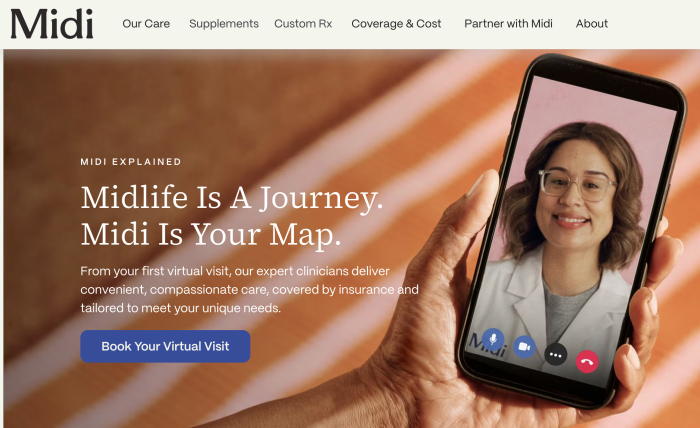Open the About menu item
The image size is (700, 428).
592,24
